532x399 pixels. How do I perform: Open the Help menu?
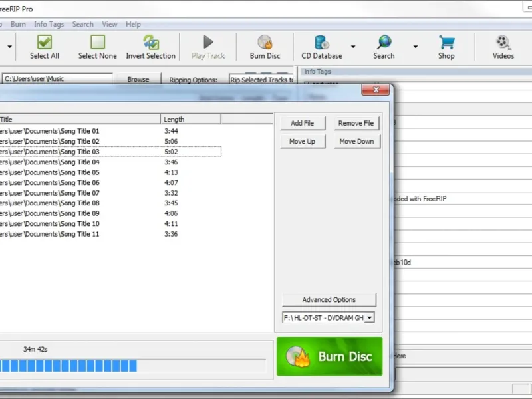133,24
